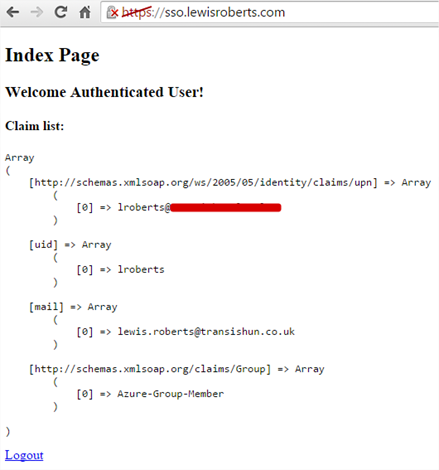439x470 pixels.
Task: Click the lewis.roberts@transishun.co.uk email value
Action: [206, 332]
